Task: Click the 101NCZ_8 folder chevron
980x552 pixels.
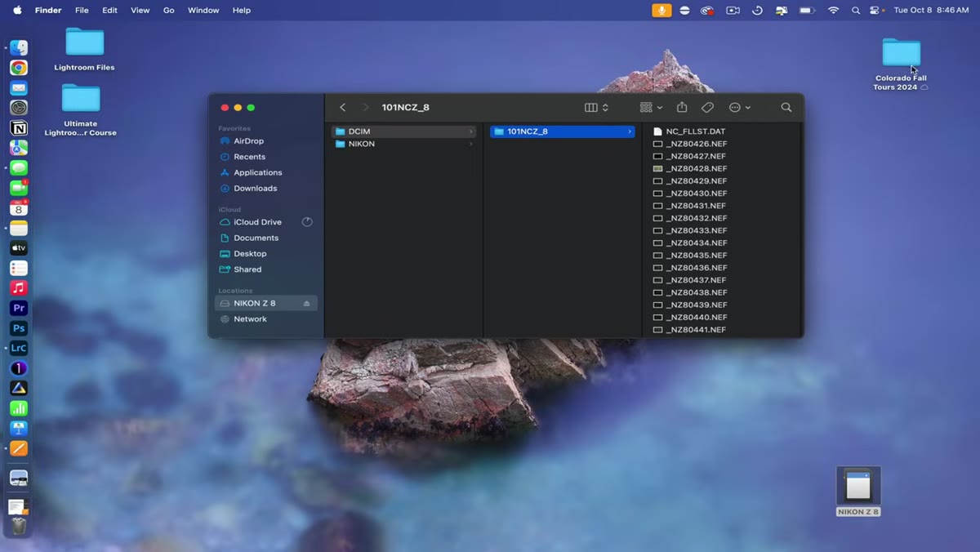Action: click(x=630, y=131)
